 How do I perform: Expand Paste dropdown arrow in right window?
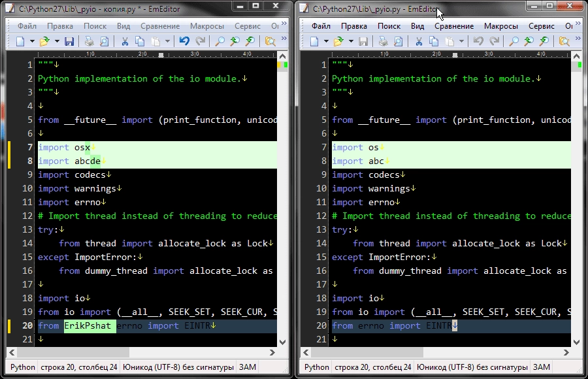(461, 41)
